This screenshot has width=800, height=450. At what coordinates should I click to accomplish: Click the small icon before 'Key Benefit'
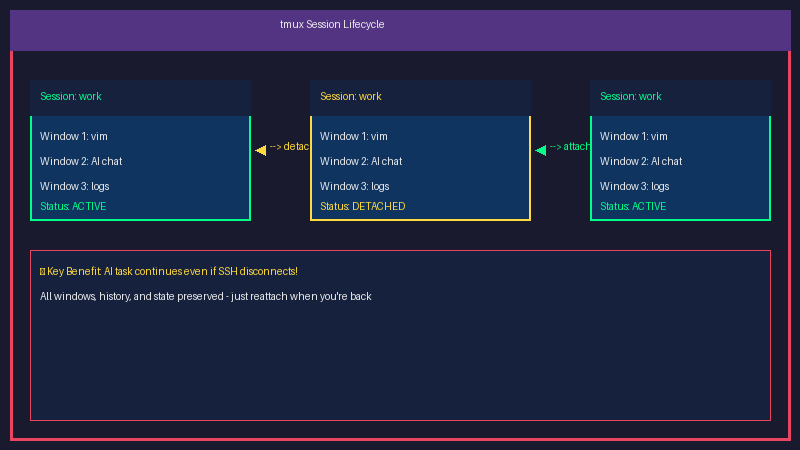42,272
